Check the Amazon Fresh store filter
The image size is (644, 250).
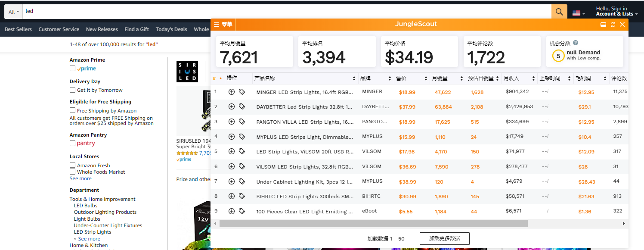click(72, 165)
